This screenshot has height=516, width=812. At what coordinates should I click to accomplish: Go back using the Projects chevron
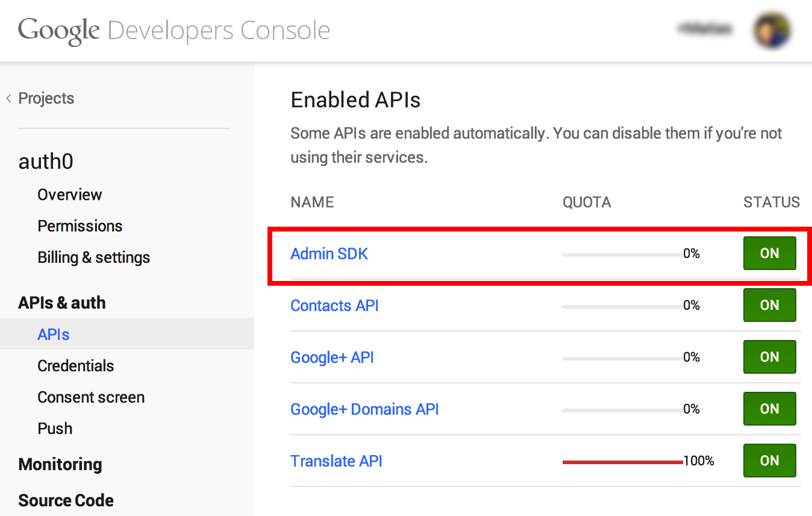[x=9, y=98]
